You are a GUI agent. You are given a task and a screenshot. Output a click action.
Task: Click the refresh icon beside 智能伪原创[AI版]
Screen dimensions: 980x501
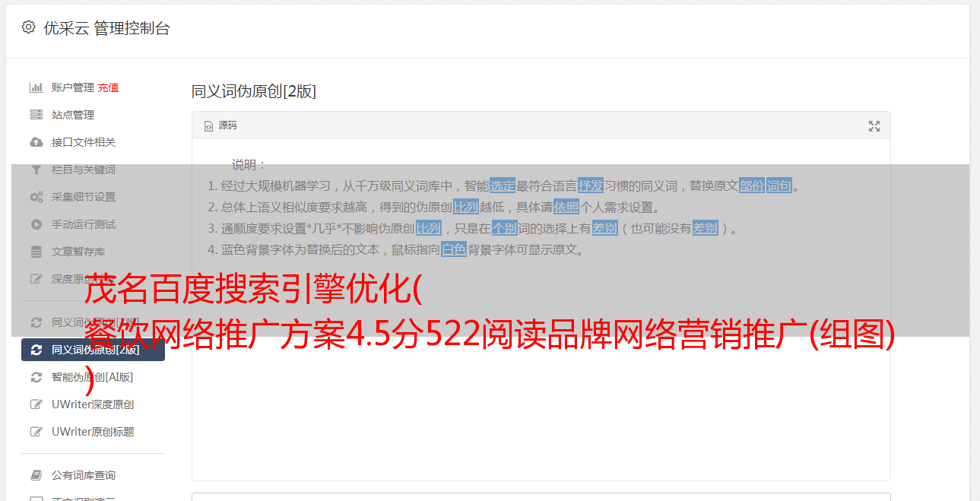(36, 377)
